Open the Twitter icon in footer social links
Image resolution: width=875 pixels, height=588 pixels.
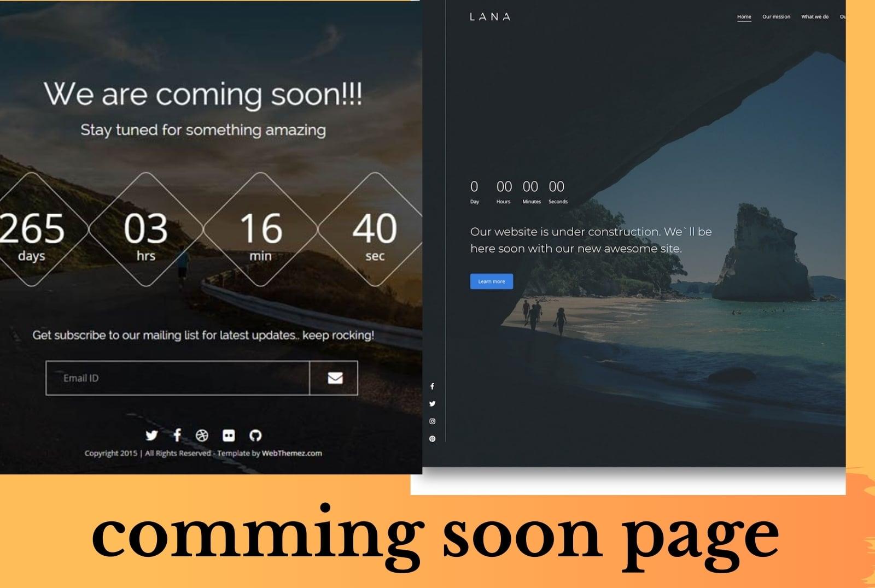(151, 436)
